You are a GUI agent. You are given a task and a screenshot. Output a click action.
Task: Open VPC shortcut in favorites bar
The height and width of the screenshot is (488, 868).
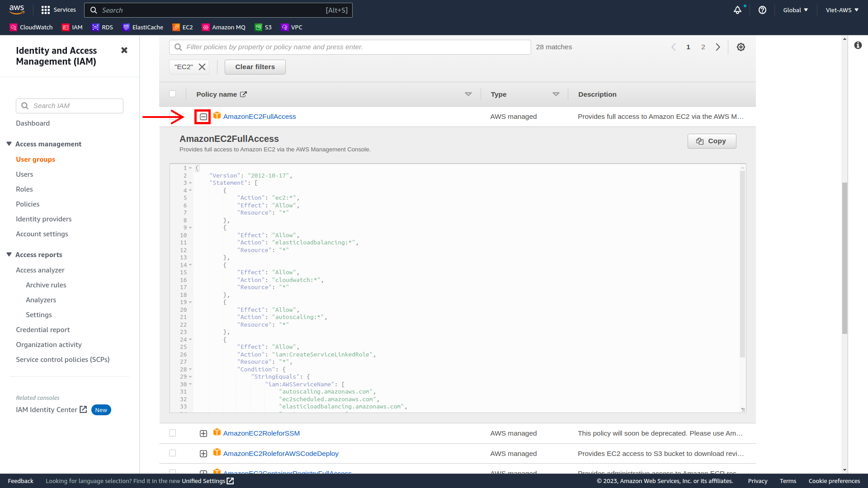coord(292,27)
